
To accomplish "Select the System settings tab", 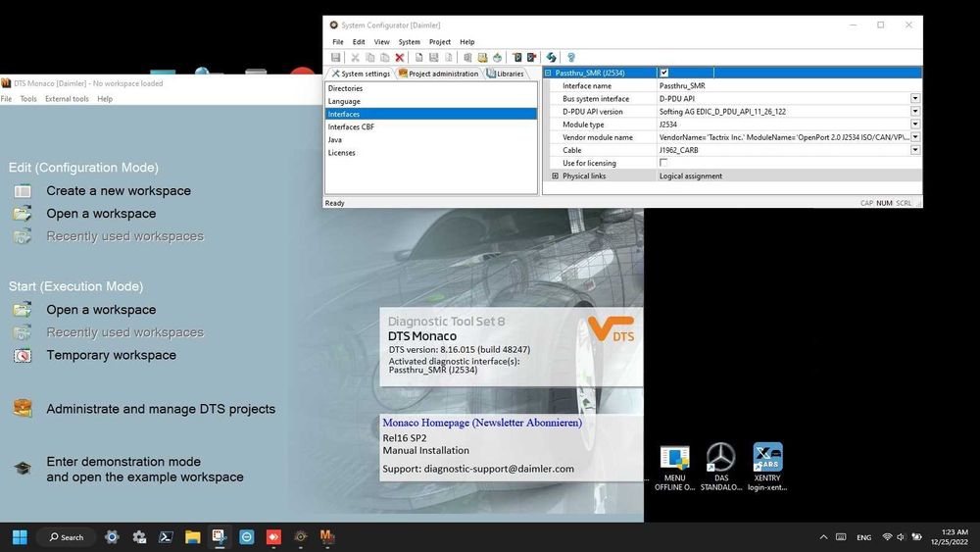I will (361, 74).
